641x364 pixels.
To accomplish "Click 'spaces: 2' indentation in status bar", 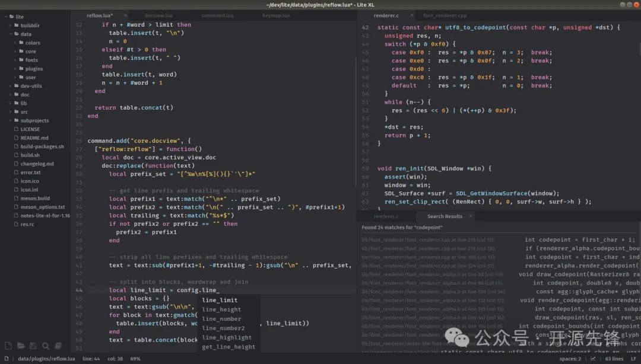I will (x=570, y=359).
